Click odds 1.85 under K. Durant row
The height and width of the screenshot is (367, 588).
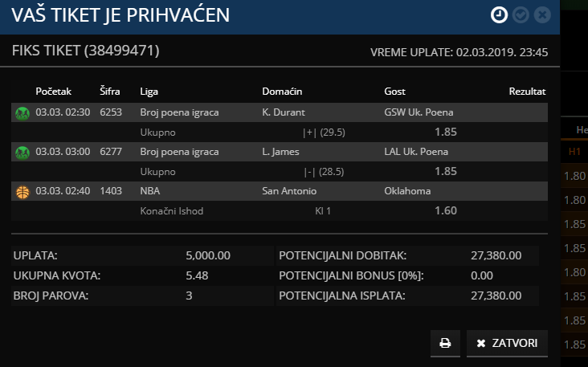click(x=446, y=132)
